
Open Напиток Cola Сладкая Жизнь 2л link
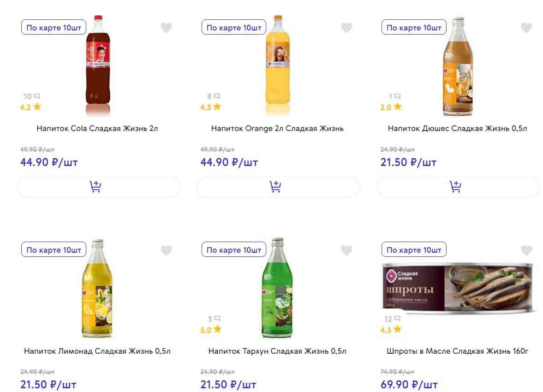click(x=97, y=128)
